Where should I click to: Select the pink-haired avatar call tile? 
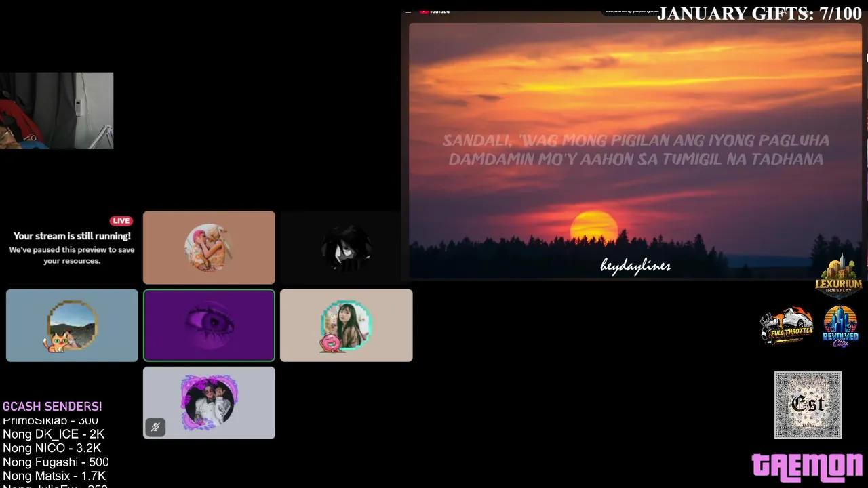pos(209,247)
